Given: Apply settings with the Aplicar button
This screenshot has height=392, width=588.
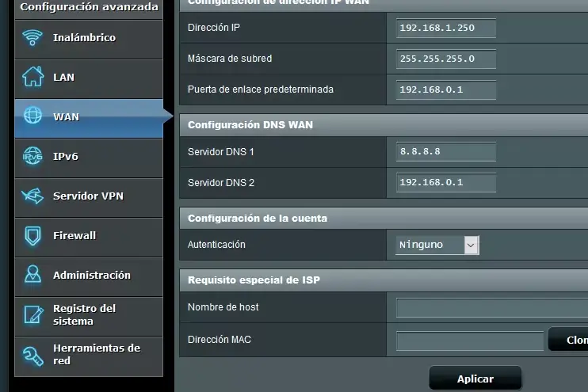Looking at the screenshot, I should [x=475, y=379].
